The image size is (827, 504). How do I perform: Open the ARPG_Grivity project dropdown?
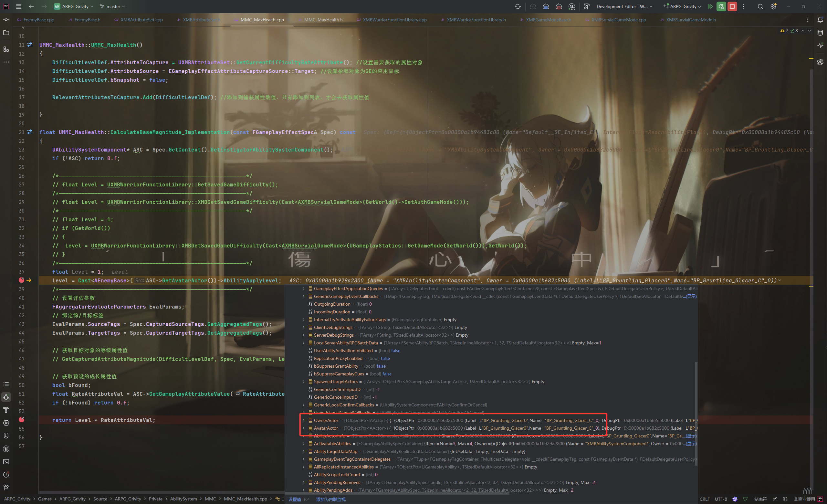(x=74, y=6)
